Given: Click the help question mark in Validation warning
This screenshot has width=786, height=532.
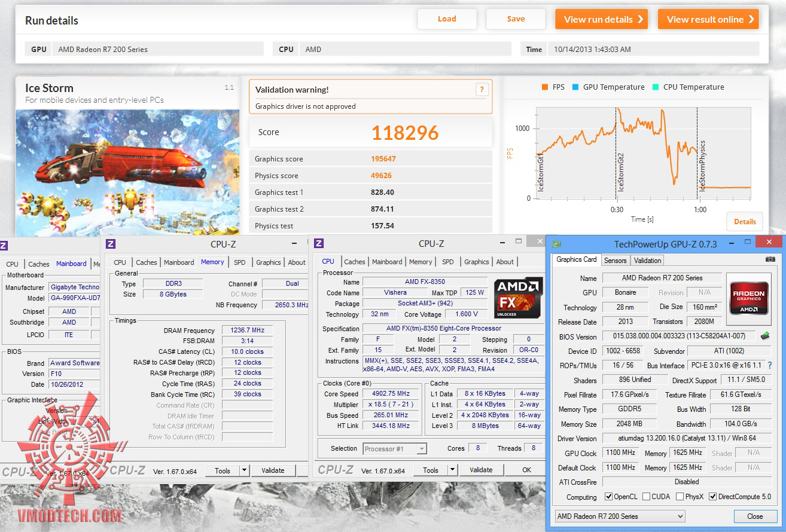Looking at the screenshot, I should coord(482,90).
